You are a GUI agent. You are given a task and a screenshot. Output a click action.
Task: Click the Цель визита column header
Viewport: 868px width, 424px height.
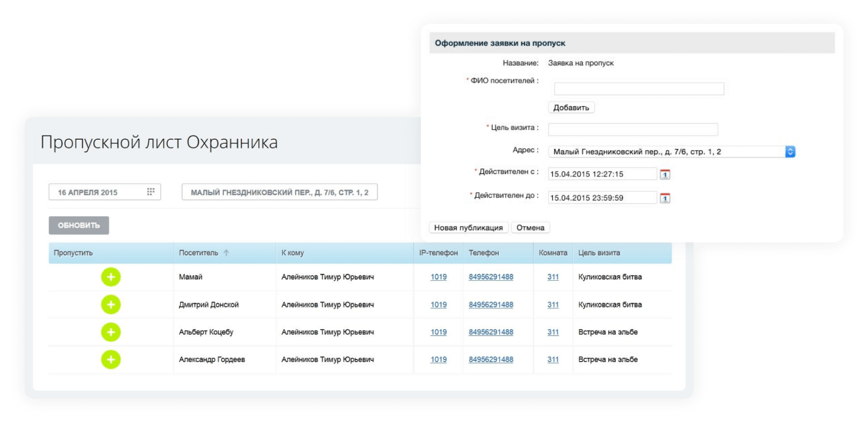599,253
